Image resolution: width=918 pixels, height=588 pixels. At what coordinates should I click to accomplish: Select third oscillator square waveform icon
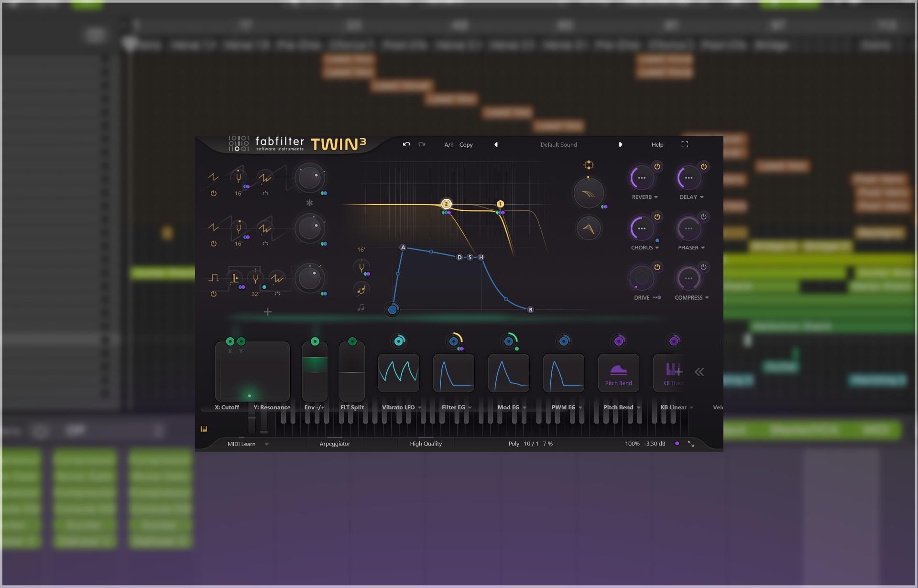pos(213,278)
